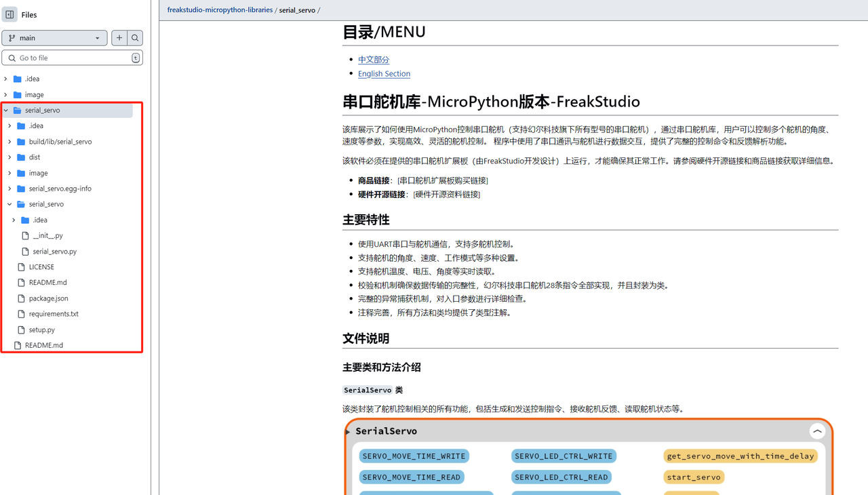Click the __init__.py file icon
Image resolution: width=868 pixels, height=495 pixels.
[x=26, y=235]
